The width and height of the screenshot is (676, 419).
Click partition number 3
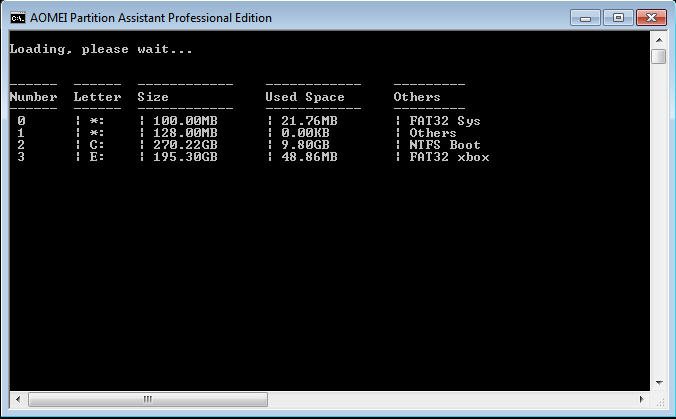click(x=21, y=157)
